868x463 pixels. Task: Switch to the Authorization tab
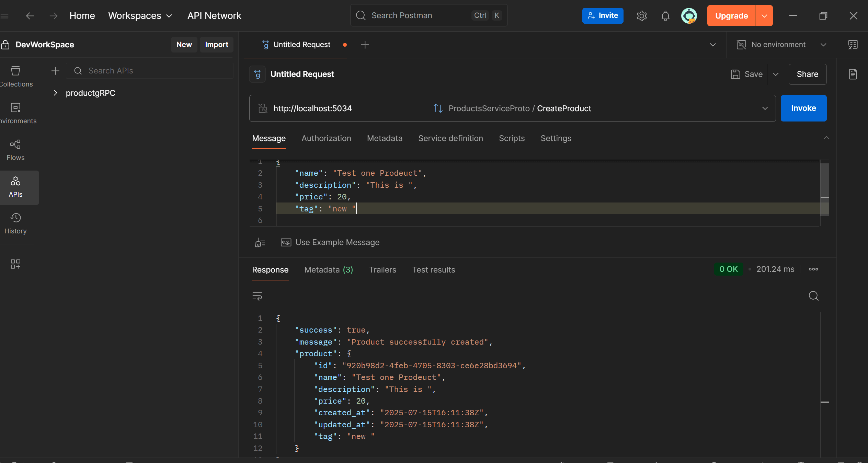pos(326,138)
